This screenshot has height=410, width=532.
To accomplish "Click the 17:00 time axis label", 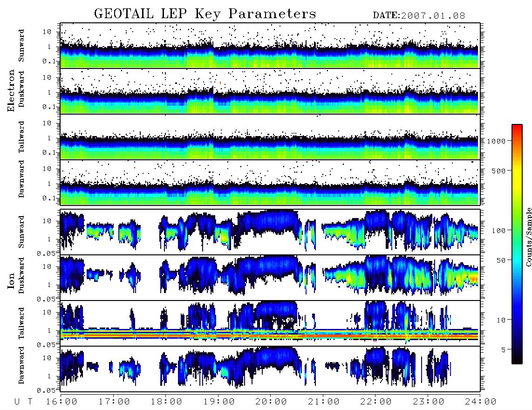I will [114, 402].
